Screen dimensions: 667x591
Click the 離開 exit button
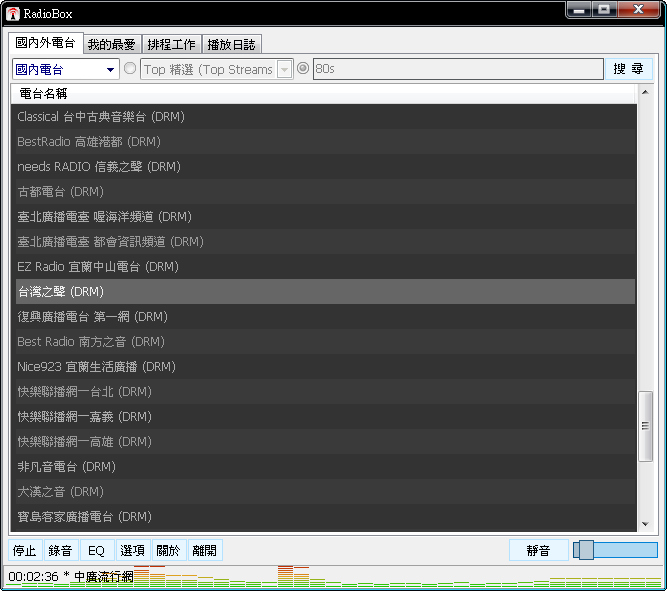coord(205,551)
